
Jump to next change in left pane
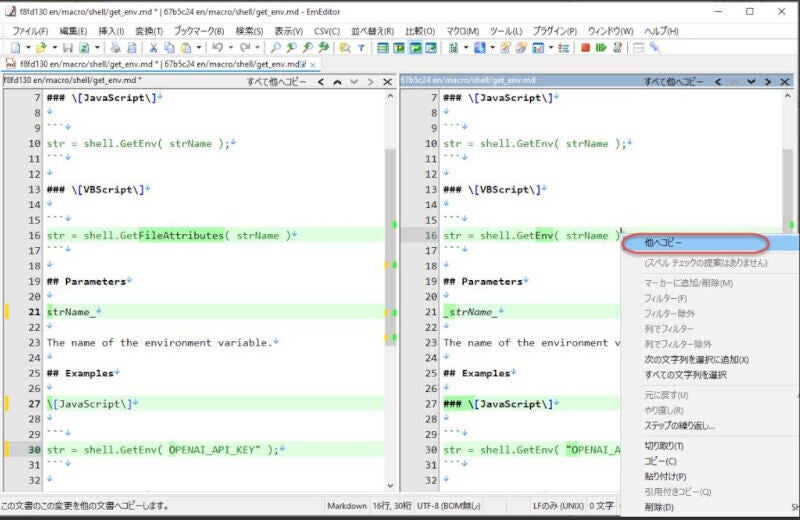[x=353, y=82]
